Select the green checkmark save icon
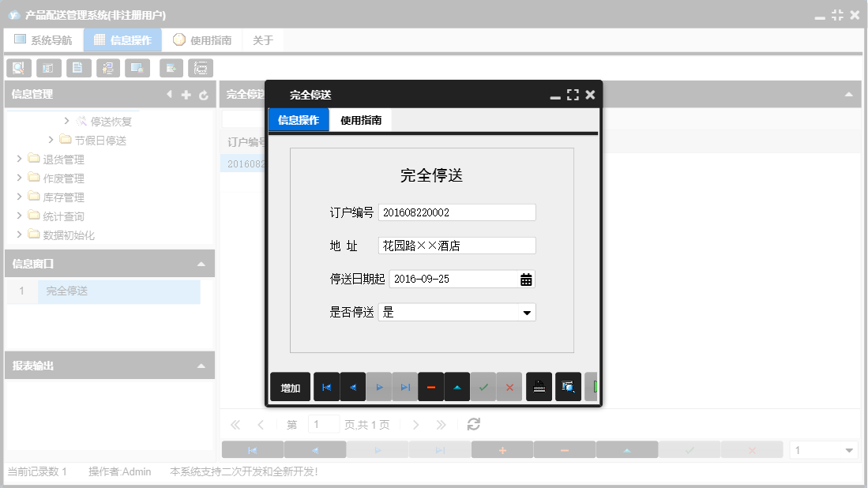This screenshot has width=868, height=488. (484, 387)
